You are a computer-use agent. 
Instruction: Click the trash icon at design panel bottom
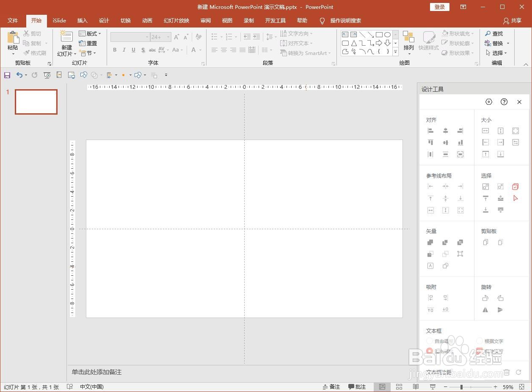pyautogui.click(x=507, y=372)
